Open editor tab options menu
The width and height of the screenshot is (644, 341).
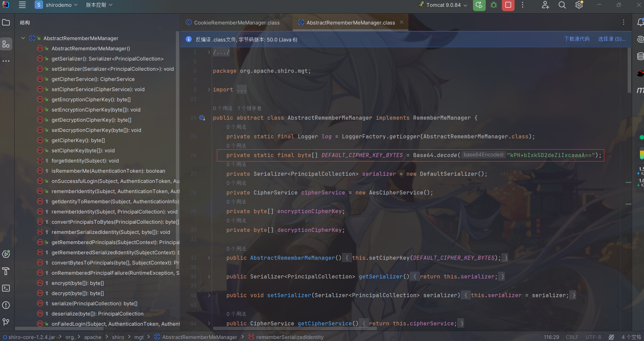coord(624,22)
